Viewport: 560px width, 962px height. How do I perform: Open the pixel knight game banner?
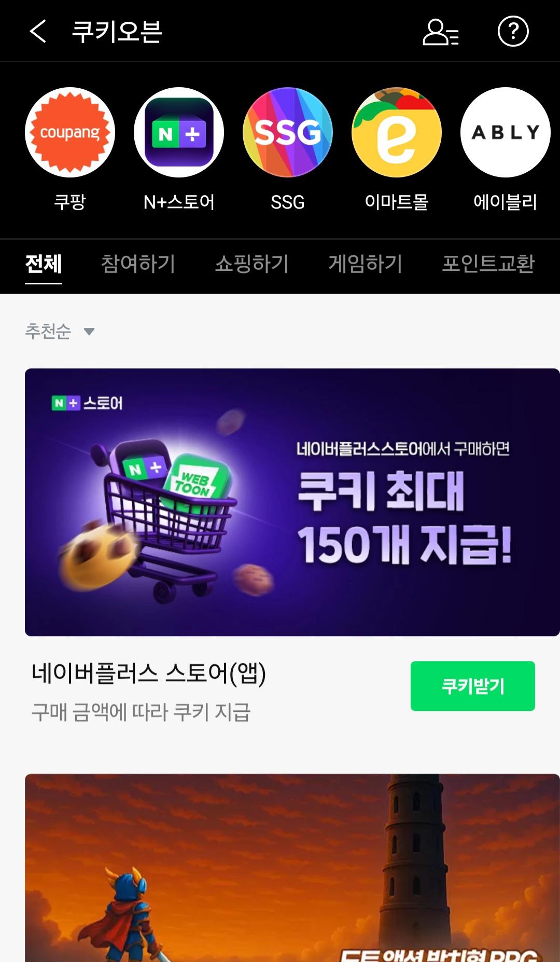292,868
